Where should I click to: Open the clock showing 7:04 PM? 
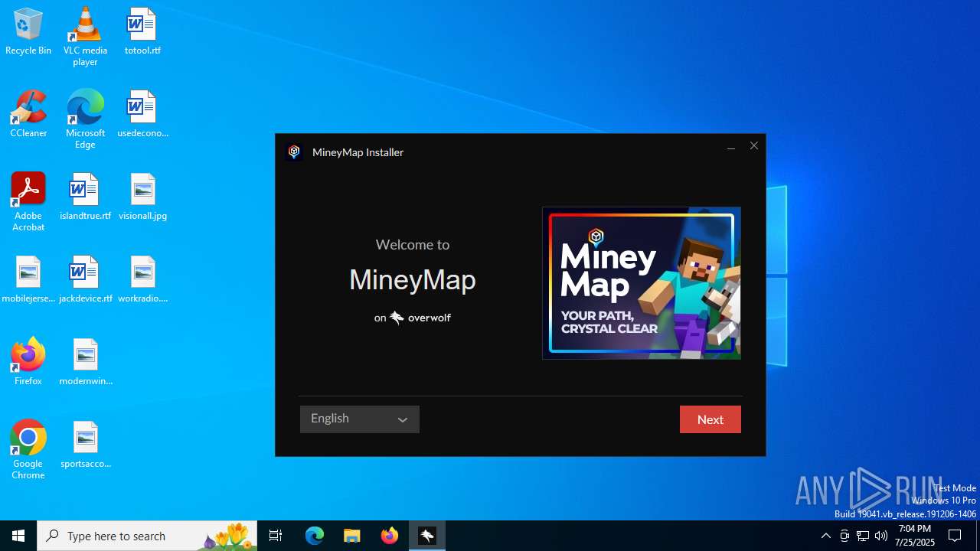(x=915, y=536)
